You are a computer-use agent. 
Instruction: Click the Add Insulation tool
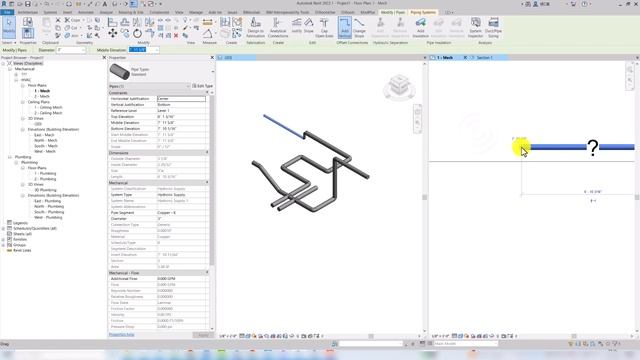pos(420,27)
